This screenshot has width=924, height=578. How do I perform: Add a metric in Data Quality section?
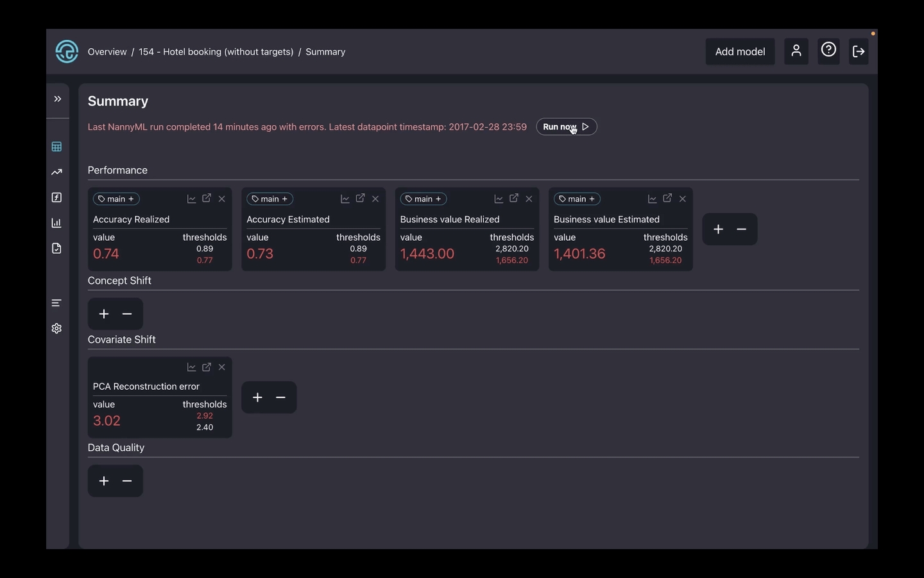pyautogui.click(x=104, y=481)
